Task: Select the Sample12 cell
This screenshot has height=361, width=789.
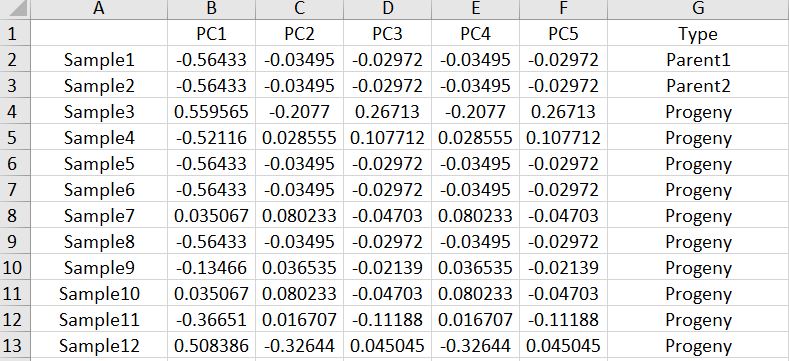Action: pyautogui.click(x=99, y=346)
